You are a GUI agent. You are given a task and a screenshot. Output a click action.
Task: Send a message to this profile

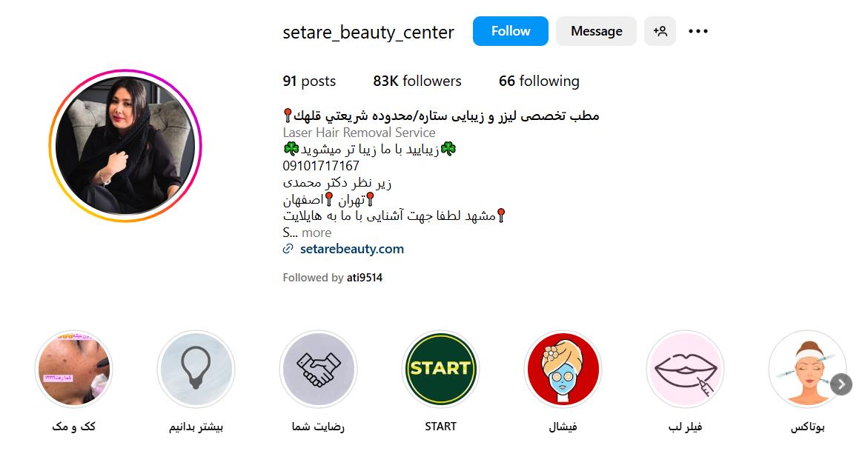[596, 31]
